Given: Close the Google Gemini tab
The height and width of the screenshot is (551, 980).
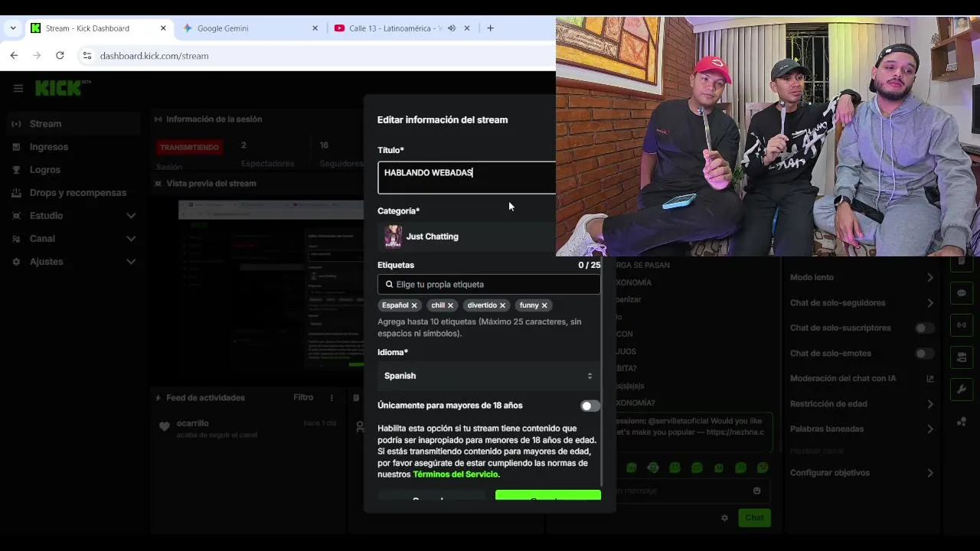Looking at the screenshot, I should (315, 28).
